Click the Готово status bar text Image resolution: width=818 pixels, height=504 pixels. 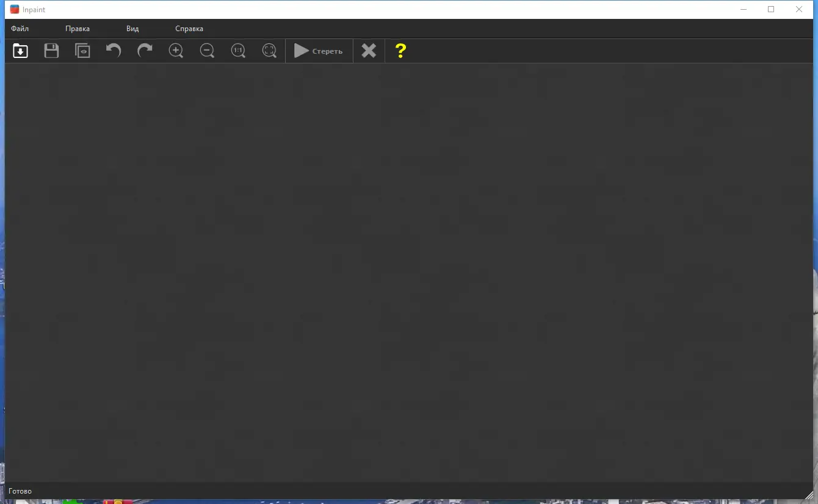pos(20,491)
